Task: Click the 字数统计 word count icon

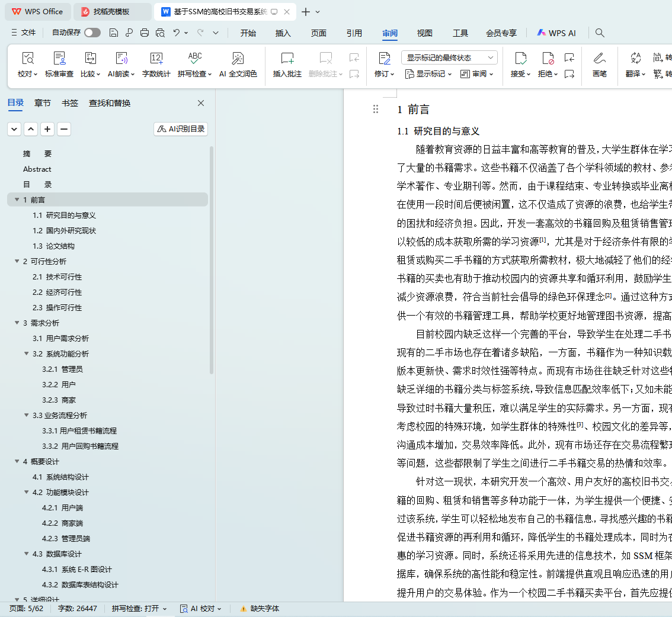Action: pos(156,58)
